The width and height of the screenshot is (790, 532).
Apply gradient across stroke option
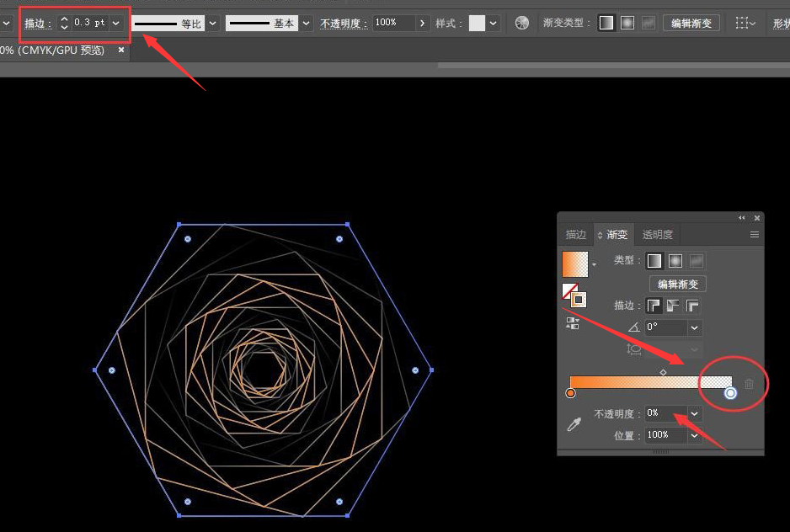pyautogui.click(x=693, y=306)
